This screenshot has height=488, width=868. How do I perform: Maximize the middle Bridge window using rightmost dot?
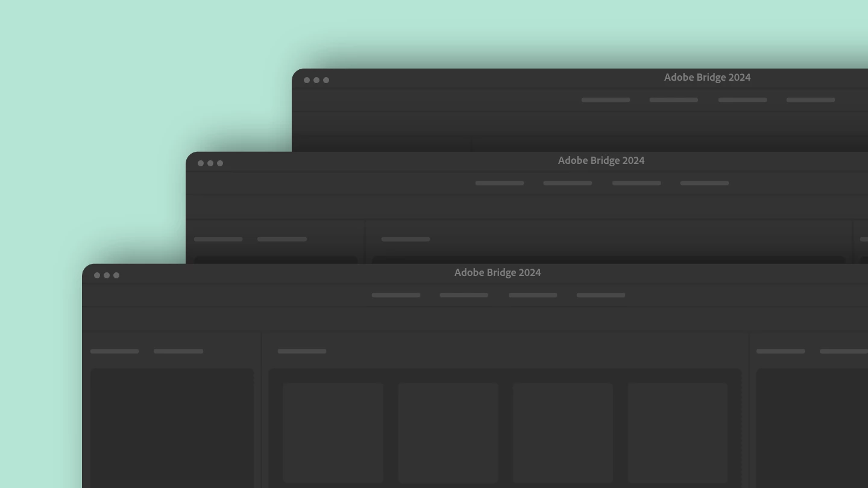coord(220,163)
